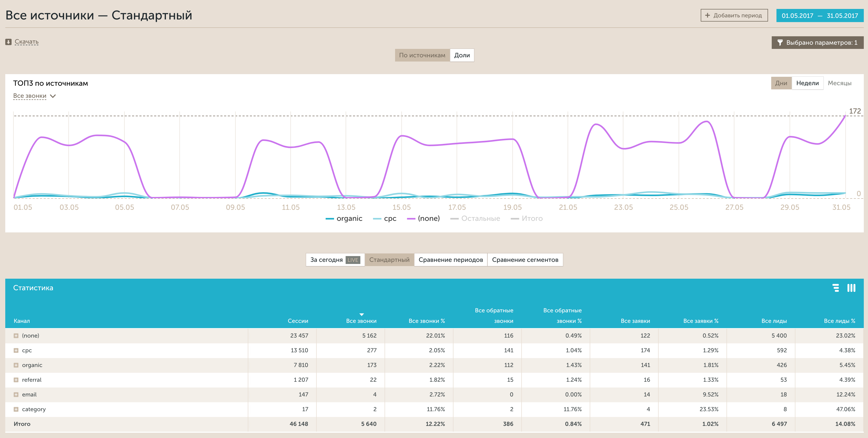The image size is (868, 438).
Task: Click the filter funnel icon in Выбрано параметров
Action: [780, 42]
